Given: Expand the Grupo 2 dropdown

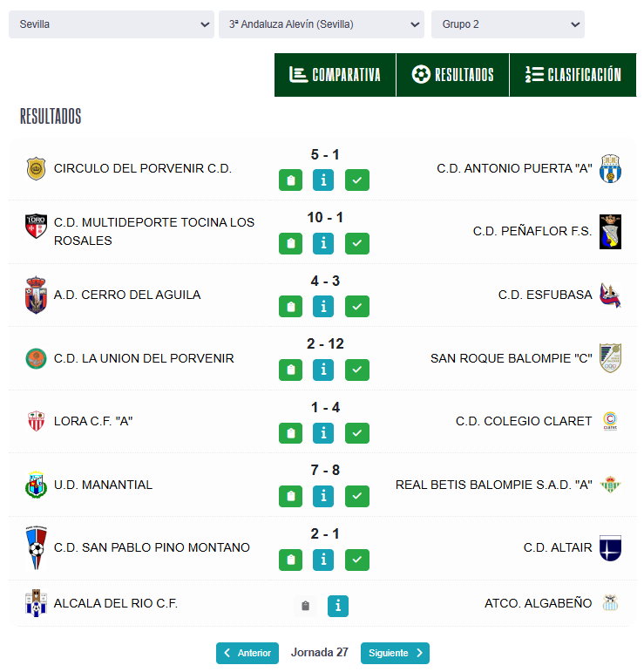Looking at the screenshot, I should 507,24.
